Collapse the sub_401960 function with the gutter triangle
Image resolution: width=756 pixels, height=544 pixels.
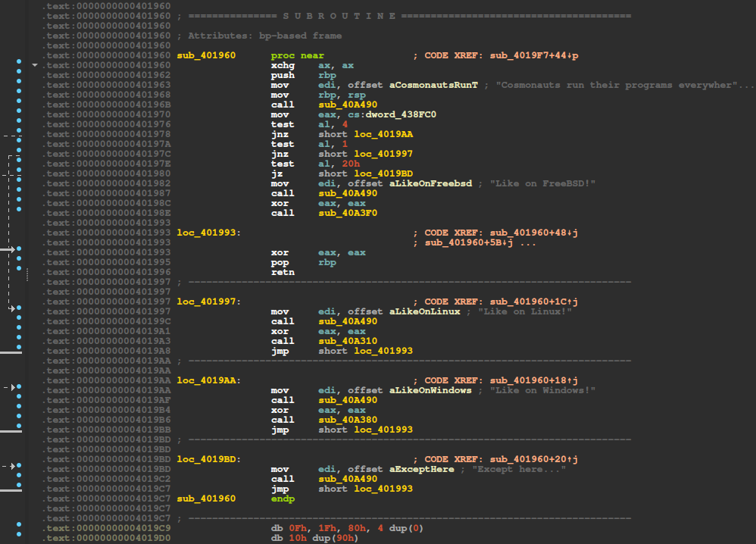click(x=33, y=66)
